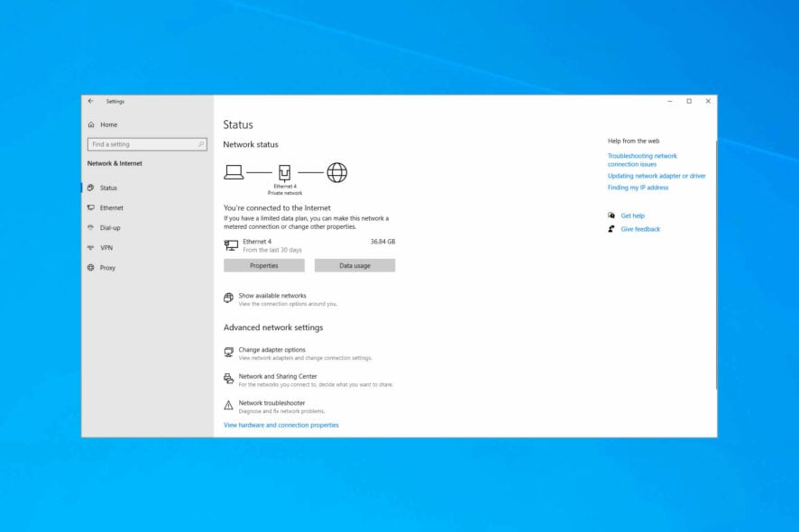Click the Network and Sharing Center icon
Viewport: 799px width, 532px height.
228,378
